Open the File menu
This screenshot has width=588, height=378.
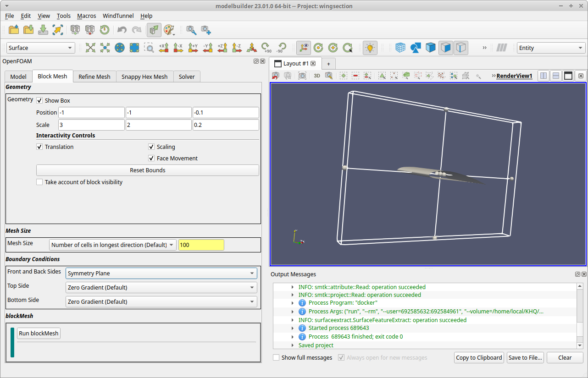10,16
